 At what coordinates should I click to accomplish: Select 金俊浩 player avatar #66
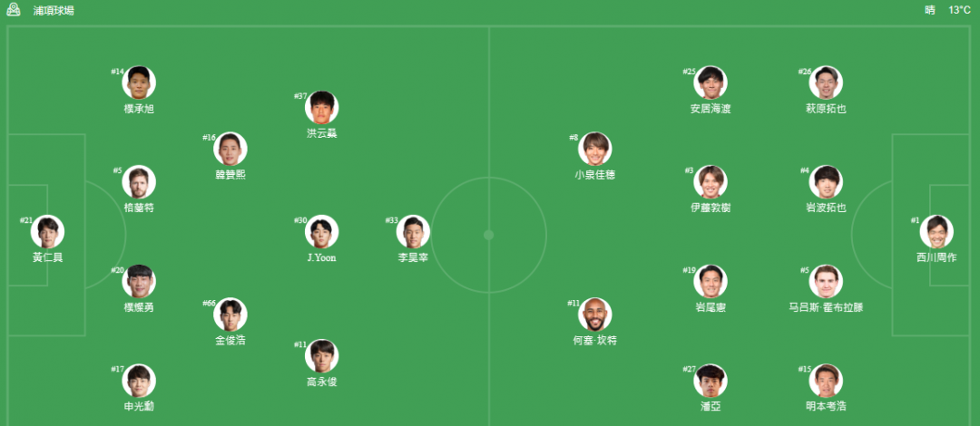point(230,315)
